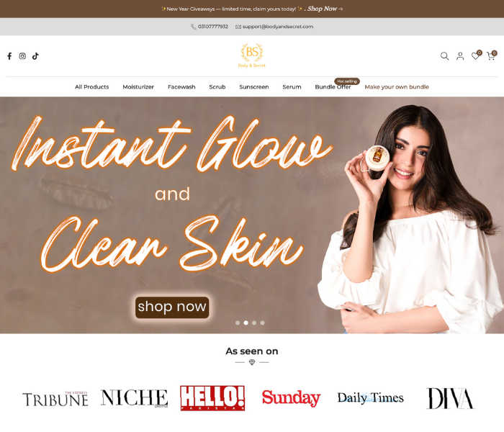Click the Body & Secret logo
Viewport: 504px width, 432px height.
coord(252,55)
